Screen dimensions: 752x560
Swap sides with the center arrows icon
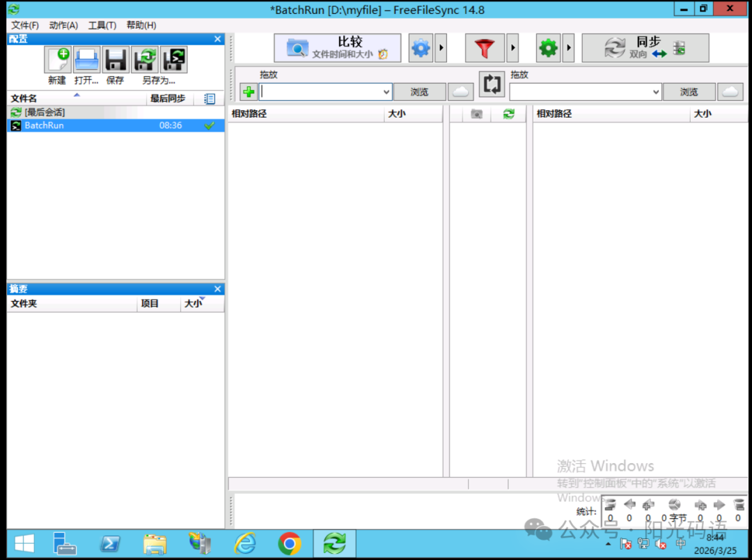click(x=492, y=84)
